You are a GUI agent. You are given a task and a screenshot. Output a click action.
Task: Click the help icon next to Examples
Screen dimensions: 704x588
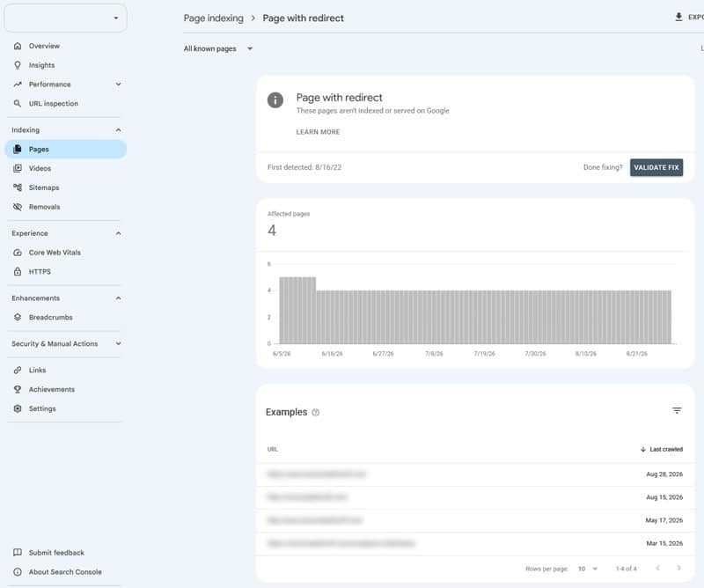316,412
